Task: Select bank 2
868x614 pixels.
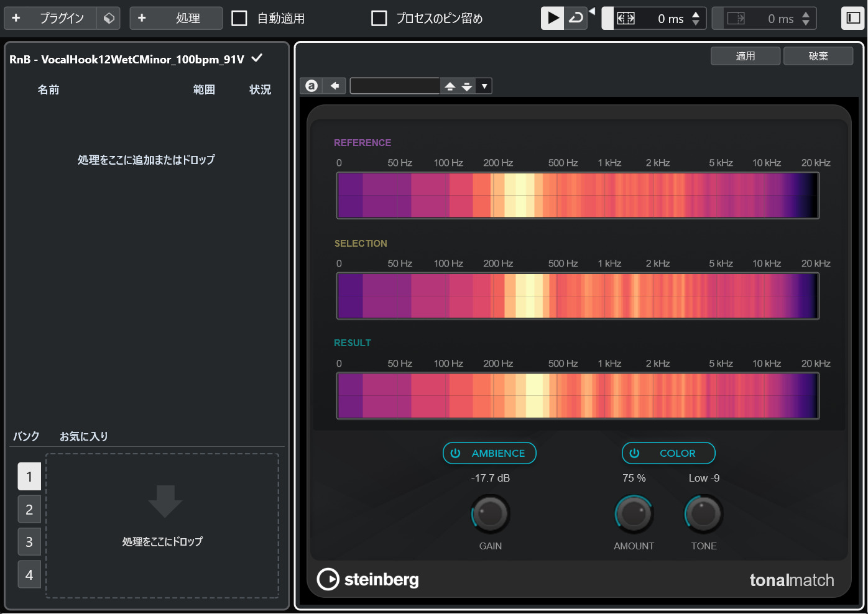Action: 29,510
